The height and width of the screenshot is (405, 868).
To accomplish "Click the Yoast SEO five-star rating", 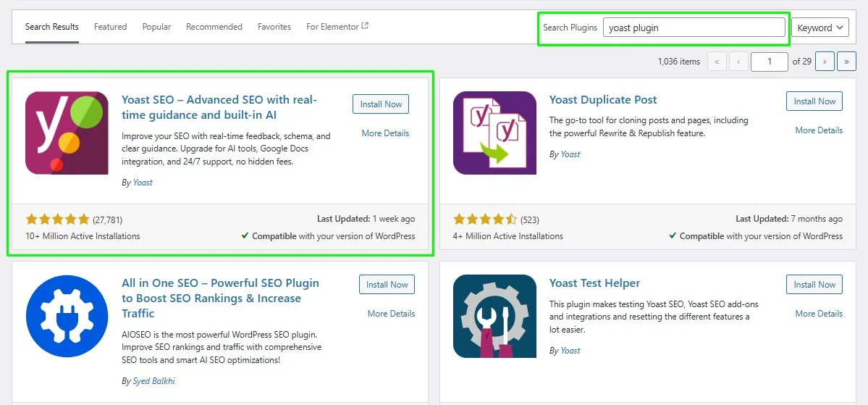I will 58,220.
